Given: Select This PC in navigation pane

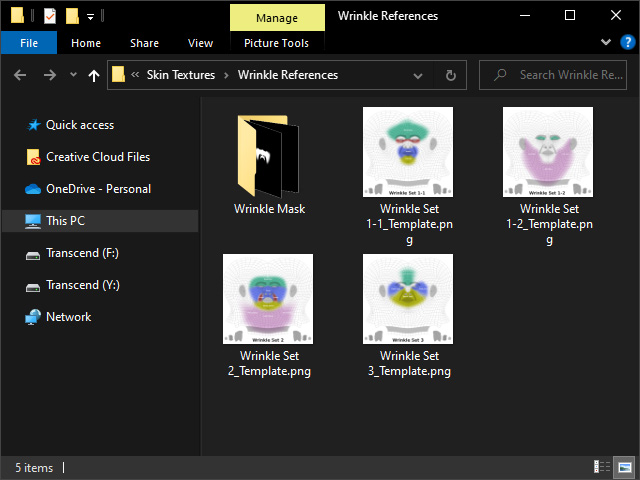Looking at the screenshot, I should click(66, 221).
